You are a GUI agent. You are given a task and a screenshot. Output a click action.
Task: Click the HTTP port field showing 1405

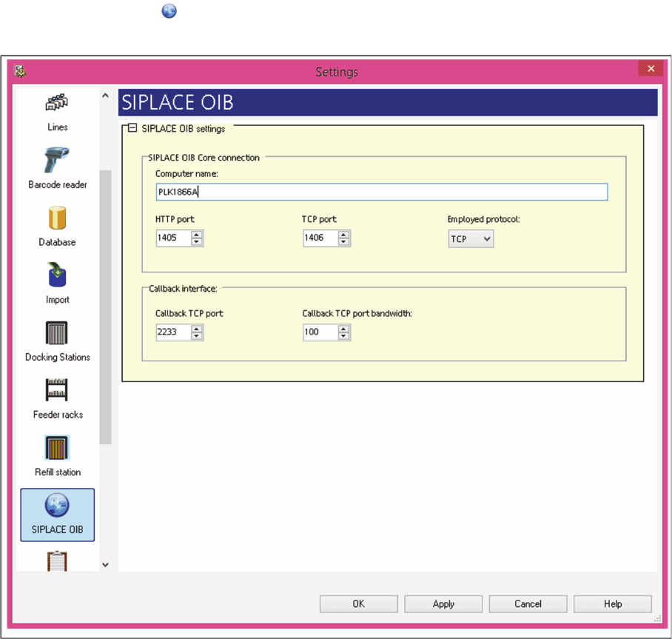point(174,238)
